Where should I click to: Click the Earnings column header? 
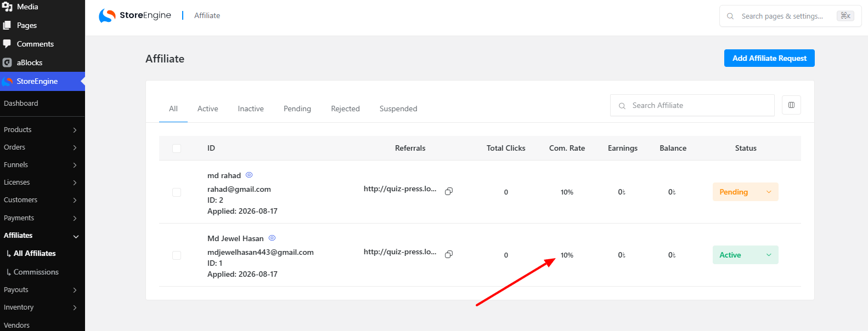(623, 148)
